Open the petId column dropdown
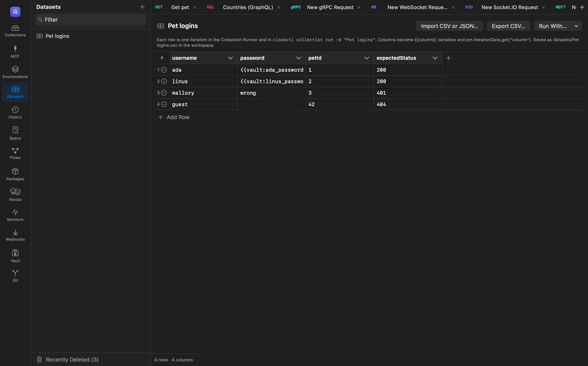This screenshot has height=366, width=588. click(367, 58)
